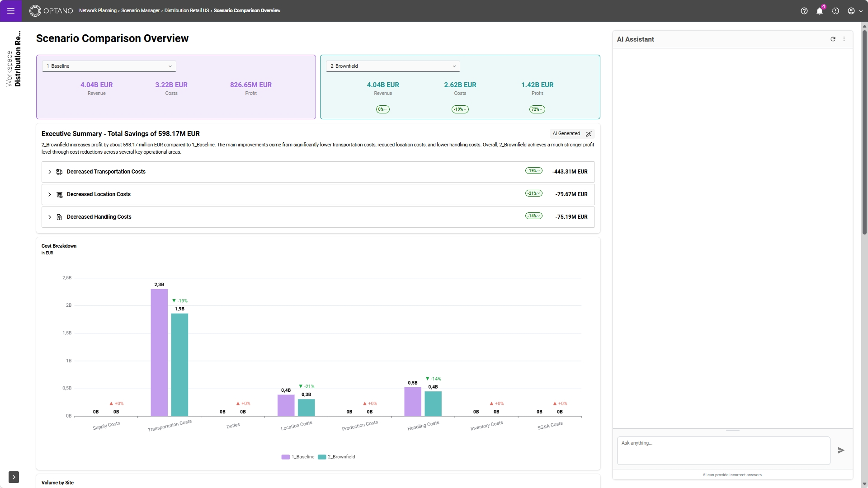This screenshot has width=868, height=488.
Task: Open Distribution Retail US breadcrumb link
Action: (186, 10)
